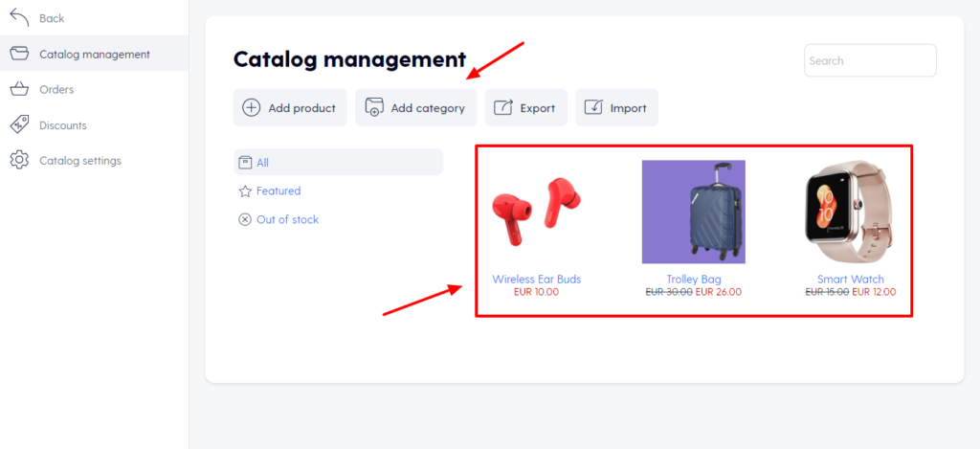Filter by Featured products

pos(278,191)
